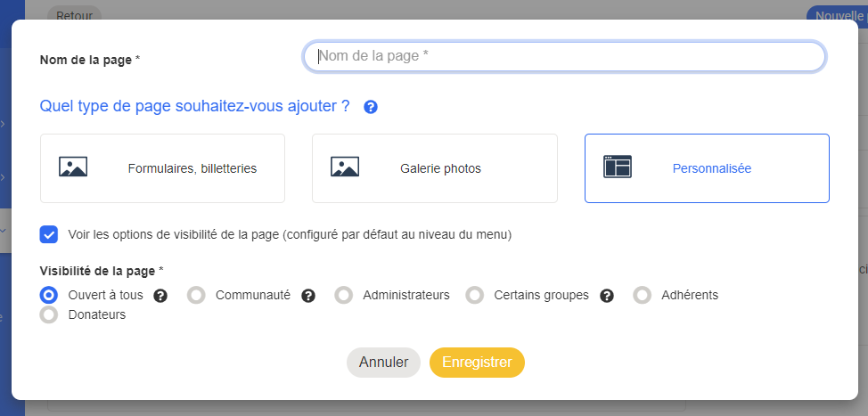Choose the Formulaires, billetteries page type
The image size is (868, 416).
tap(162, 168)
